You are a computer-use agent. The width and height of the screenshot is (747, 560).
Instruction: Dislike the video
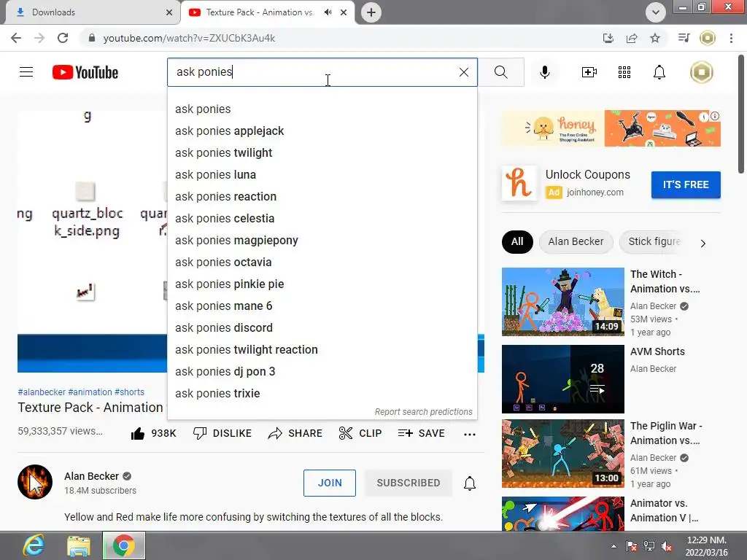(x=222, y=433)
